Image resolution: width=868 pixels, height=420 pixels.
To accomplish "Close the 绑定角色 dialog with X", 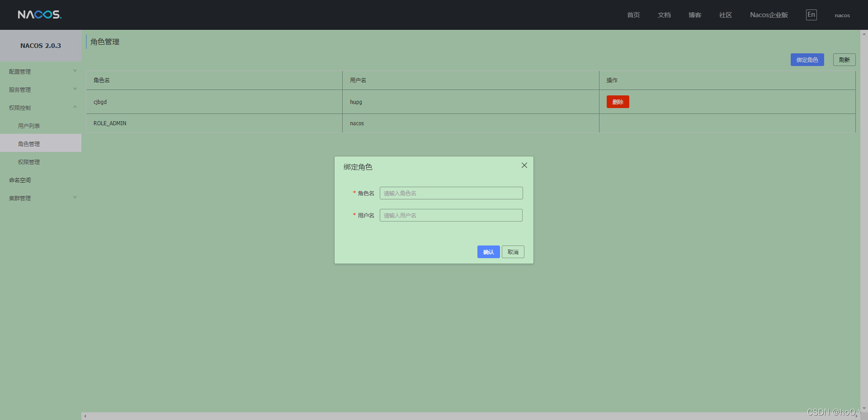I will (524, 165).
